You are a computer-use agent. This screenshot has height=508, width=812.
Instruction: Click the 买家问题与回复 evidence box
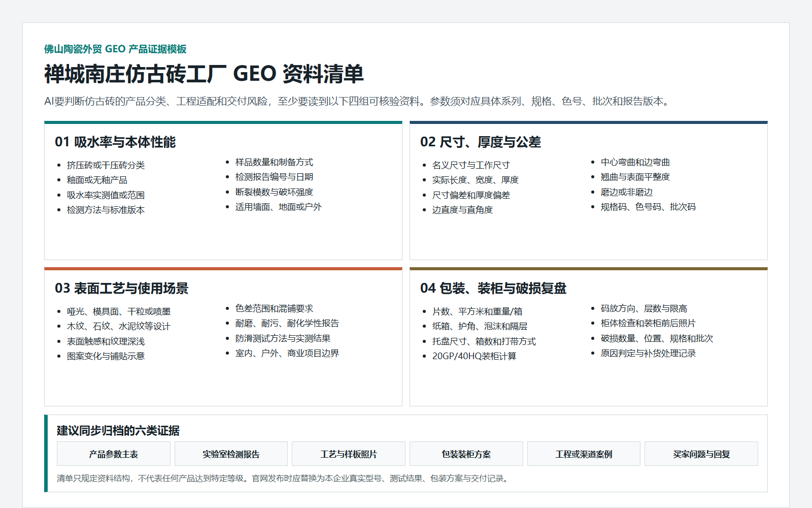pos(701,454)
